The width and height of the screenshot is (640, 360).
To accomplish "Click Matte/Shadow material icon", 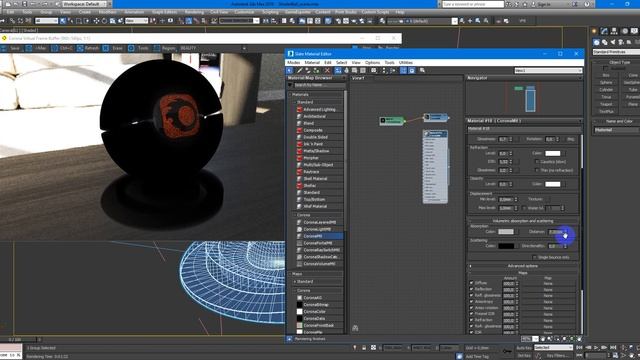I will pos(299,151).
